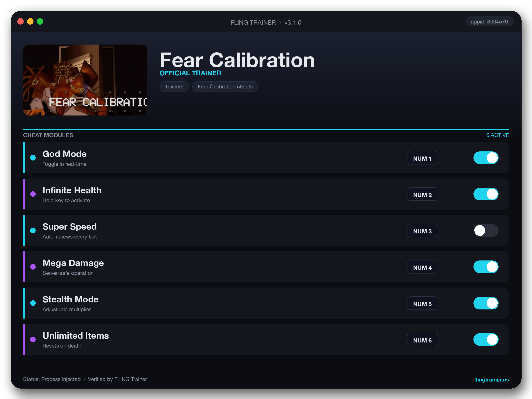Image resolution: width=532 pixels, height=399 pixels.
Task: Select the Unlimited Items module title
Action: tap(76, 336)
